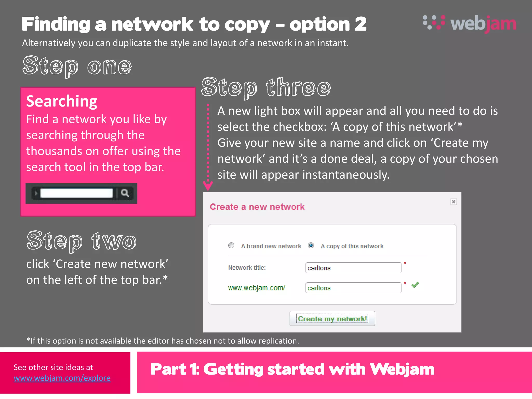Open the www.webjam.com/explore link
This screenshot has height=399, width=532.
pos(62,378)
